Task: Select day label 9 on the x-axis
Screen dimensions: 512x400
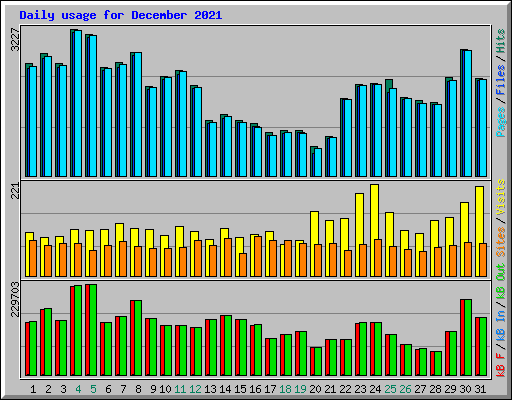Action: 153,389
